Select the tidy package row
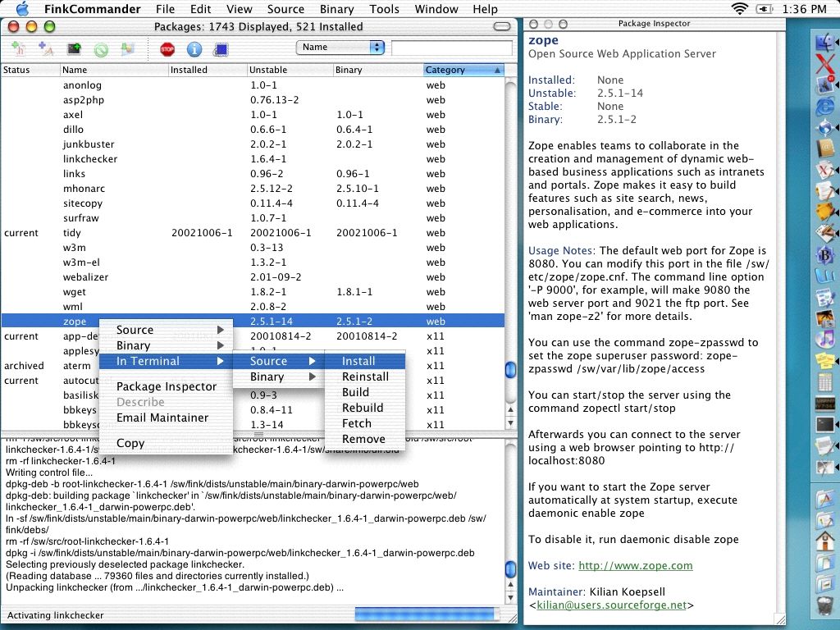Screen dimensions: 840x630 click(x=253, y=233)
